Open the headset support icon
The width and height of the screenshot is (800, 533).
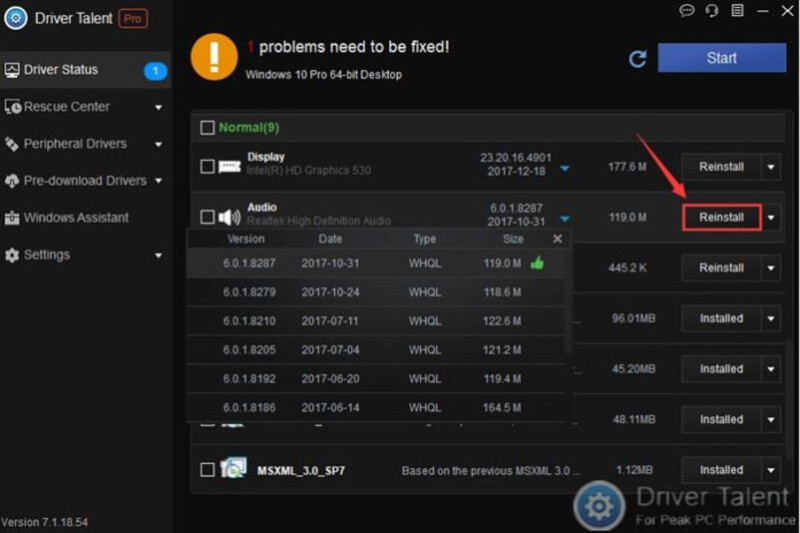point(712,10)
